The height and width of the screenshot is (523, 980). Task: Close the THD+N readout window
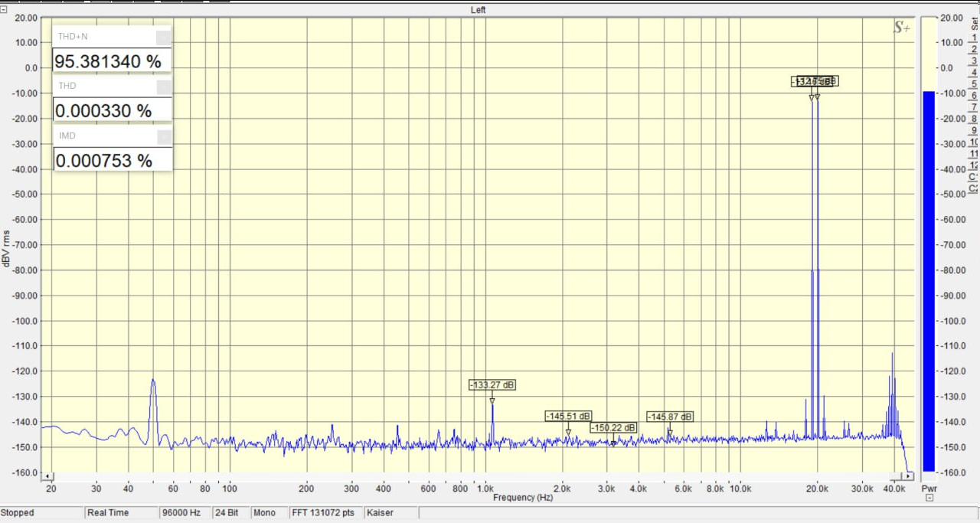[x=164, y=37]
